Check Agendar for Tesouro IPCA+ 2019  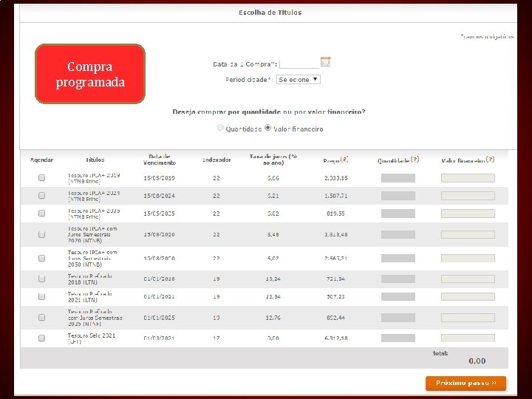point(41,178)
